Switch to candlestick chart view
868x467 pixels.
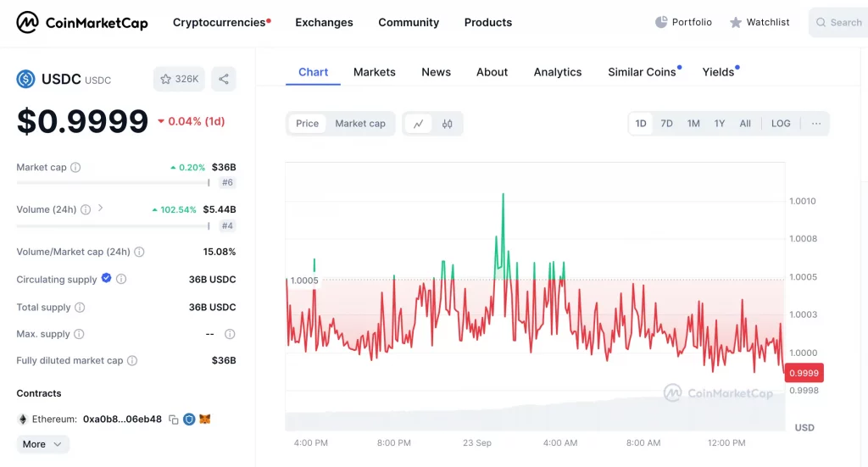(448, 124)
